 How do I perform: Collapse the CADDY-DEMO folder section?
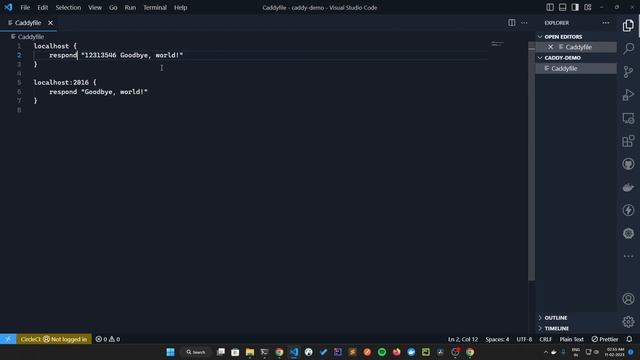[x=576, y=58]
